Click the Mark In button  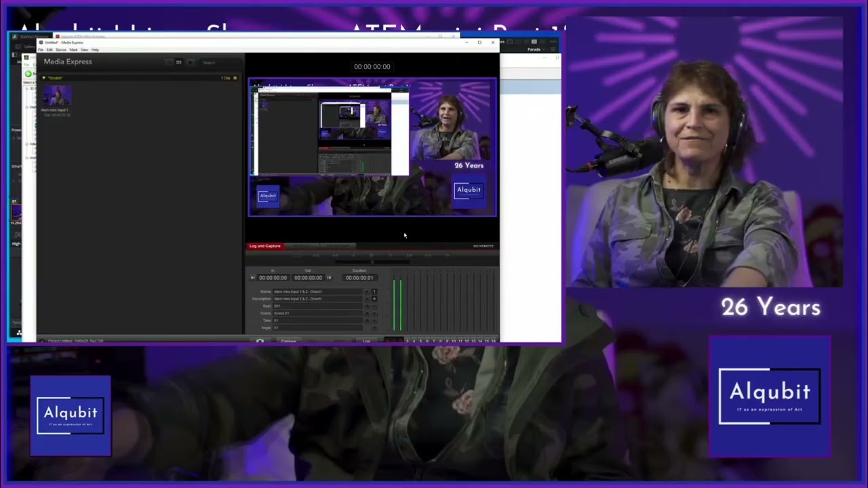[252, 278]
